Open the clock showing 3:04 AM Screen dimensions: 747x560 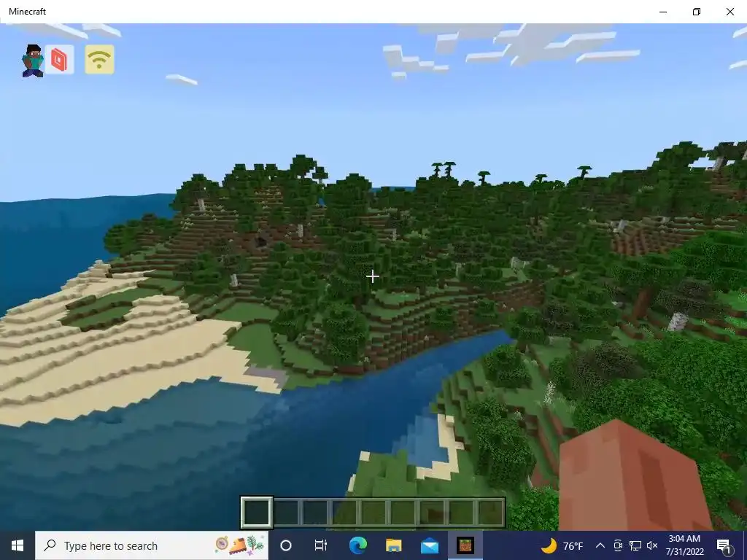pyautogui.click(x=684, y=545)
